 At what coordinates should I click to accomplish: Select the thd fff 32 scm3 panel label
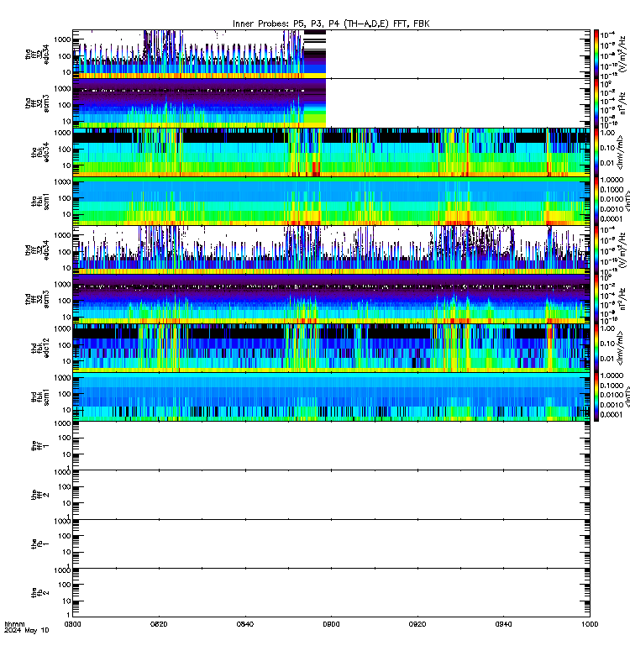click(37, 299)
